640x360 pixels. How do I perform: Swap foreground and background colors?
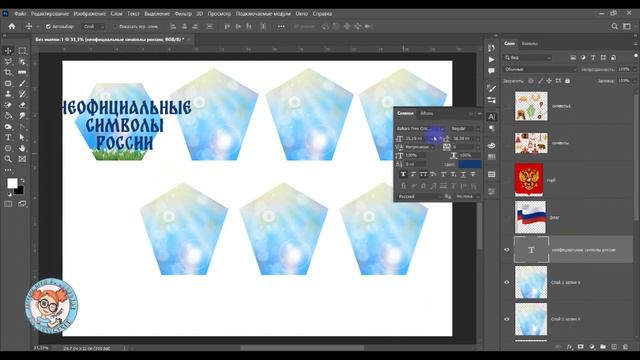point(22,180)
